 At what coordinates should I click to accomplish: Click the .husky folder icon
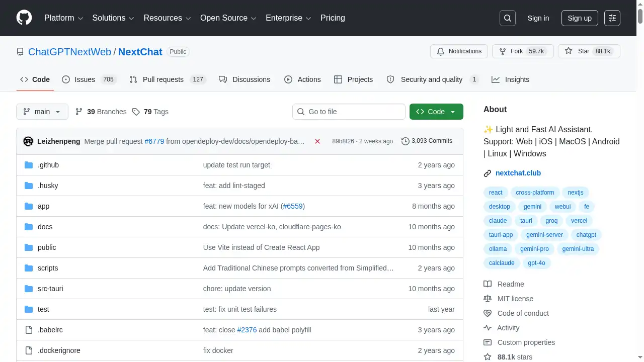coord(29,186)
